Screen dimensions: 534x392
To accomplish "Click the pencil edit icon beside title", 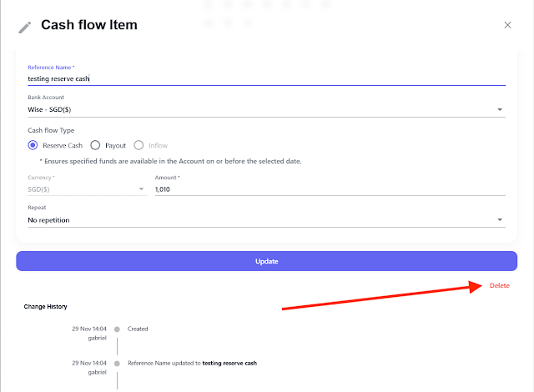I will [24, 26].
